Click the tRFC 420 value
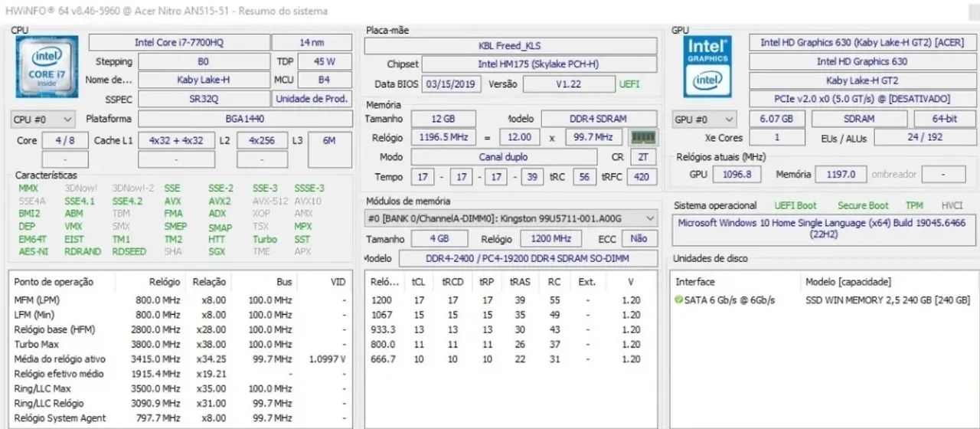980x429 pixels. click(642, 177)
